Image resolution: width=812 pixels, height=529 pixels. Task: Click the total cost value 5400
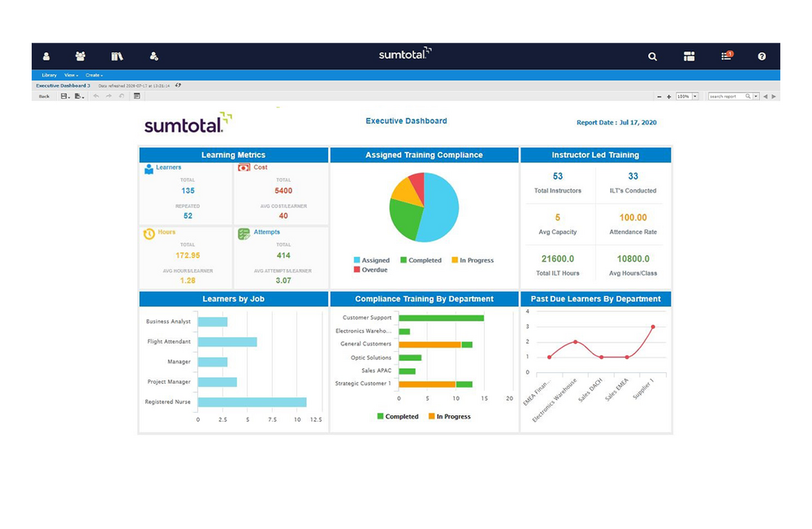(x=283, y=191)
